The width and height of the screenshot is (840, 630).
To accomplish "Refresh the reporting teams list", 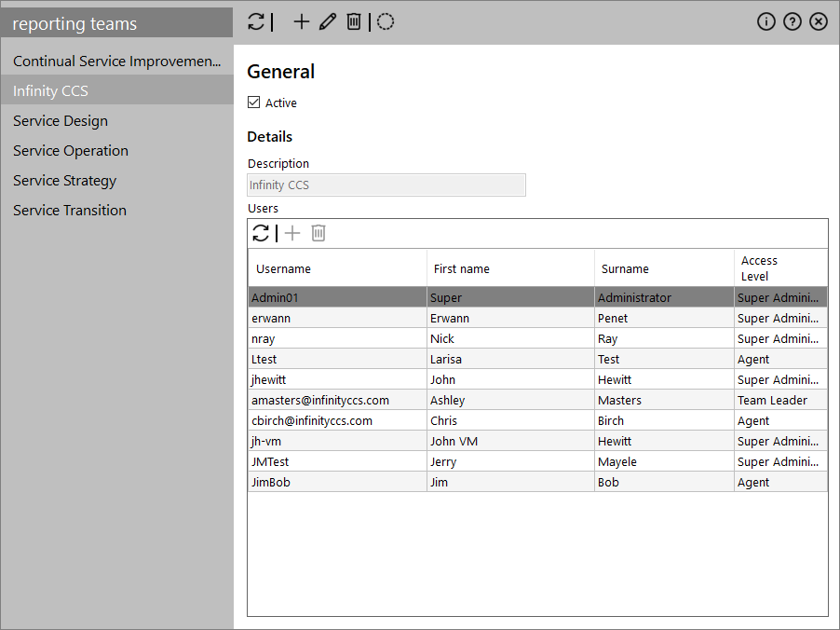I will pos(256,22).
